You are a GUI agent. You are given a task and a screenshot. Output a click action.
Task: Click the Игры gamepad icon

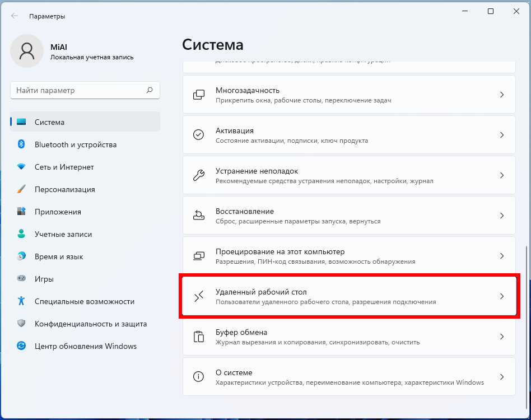21,279
